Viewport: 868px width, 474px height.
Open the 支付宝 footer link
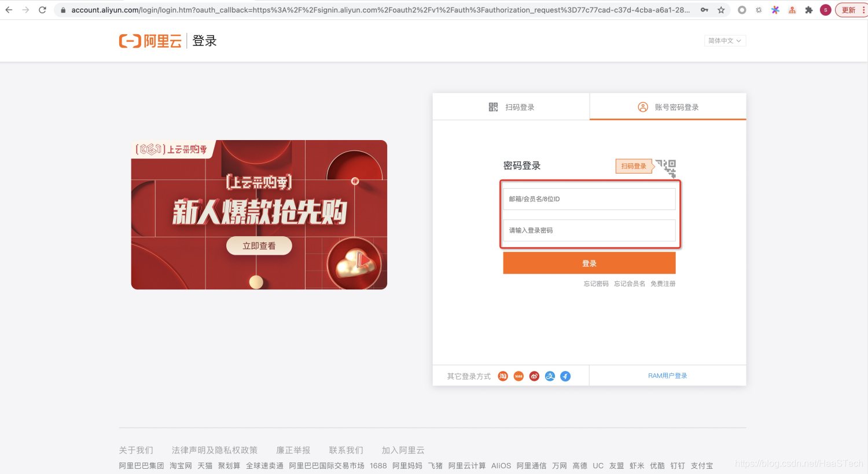pyautogui.click(x=702, y=466)
